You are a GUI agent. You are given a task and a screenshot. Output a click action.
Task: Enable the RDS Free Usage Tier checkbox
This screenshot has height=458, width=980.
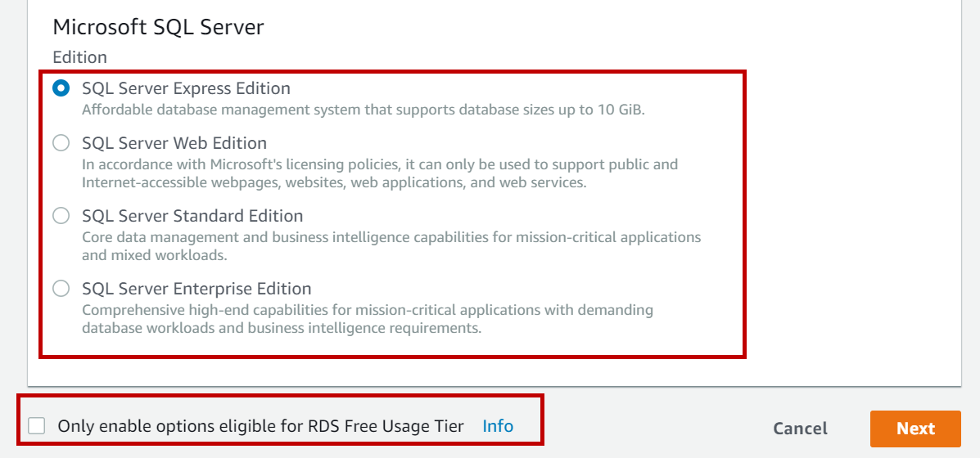[37, 426]
